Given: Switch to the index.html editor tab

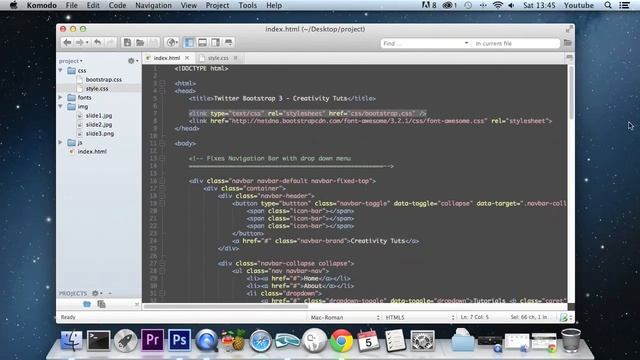Looking at the screenshot, I should (x=167, y=58).
